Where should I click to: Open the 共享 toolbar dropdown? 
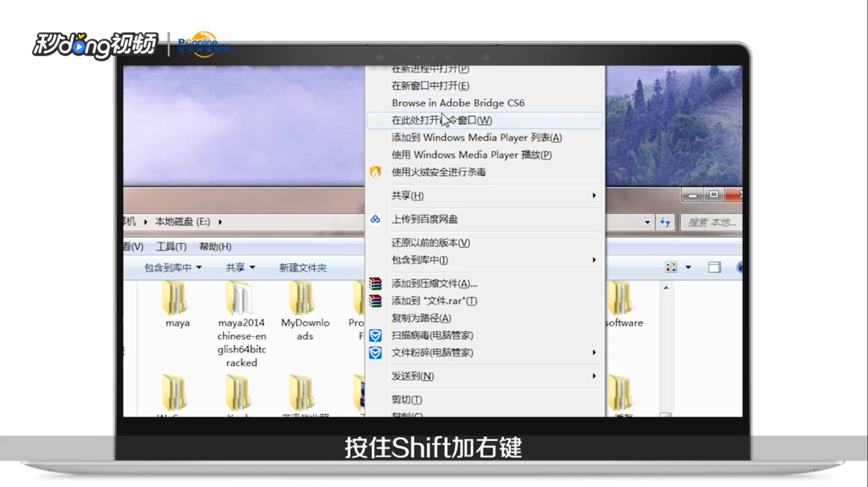point(240,267)
